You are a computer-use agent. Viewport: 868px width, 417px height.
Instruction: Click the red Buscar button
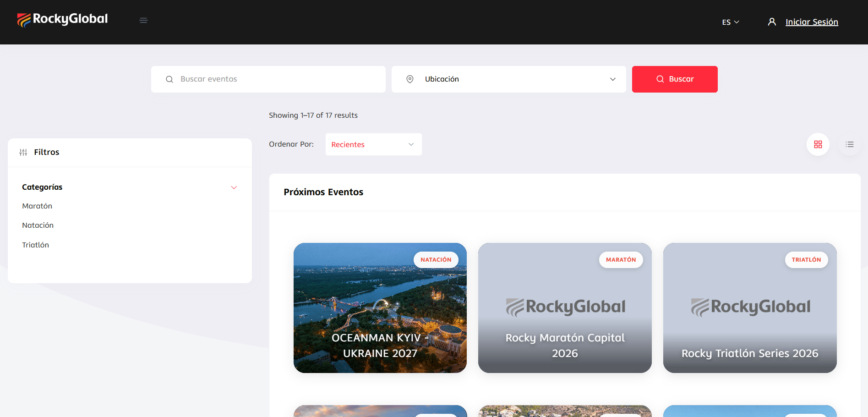click(x=675, y=79)
